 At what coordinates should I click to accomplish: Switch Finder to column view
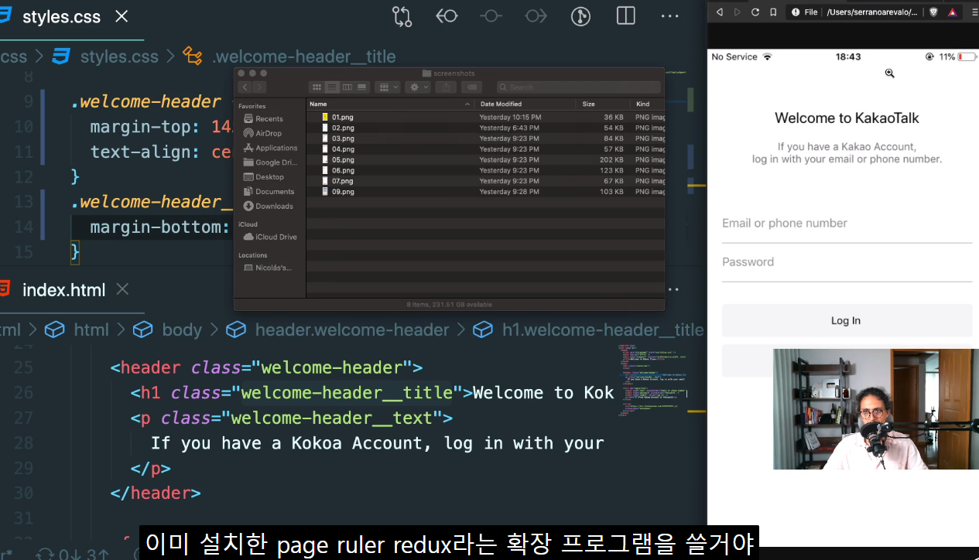coord(347,87)
